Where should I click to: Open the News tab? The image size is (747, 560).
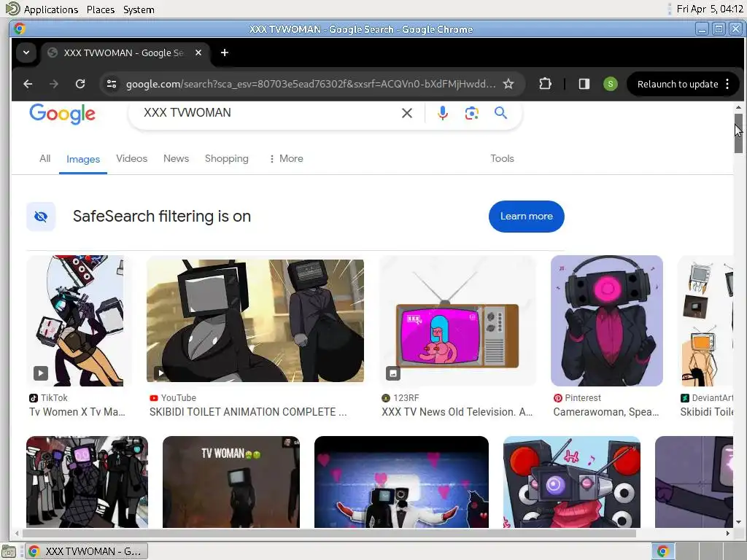(x=176, y=158)
